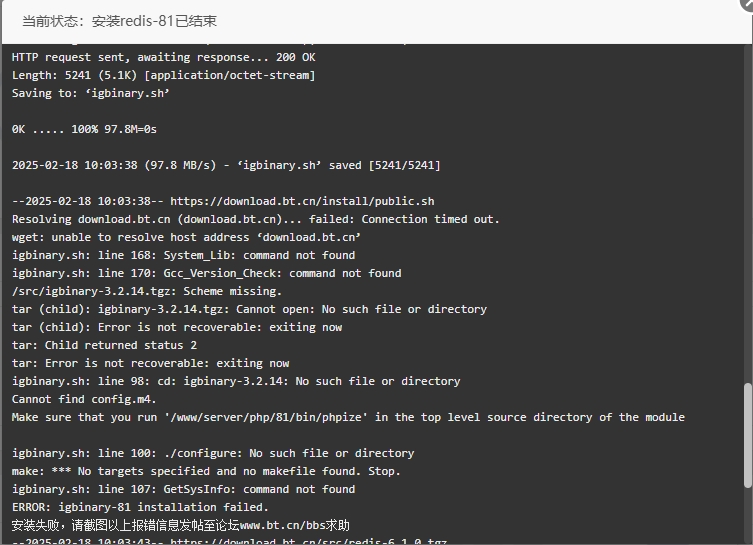The image size is (753, 545).
Task: Click the phpize 'Make sure that you run' line
Action: [x=348, y=417]
